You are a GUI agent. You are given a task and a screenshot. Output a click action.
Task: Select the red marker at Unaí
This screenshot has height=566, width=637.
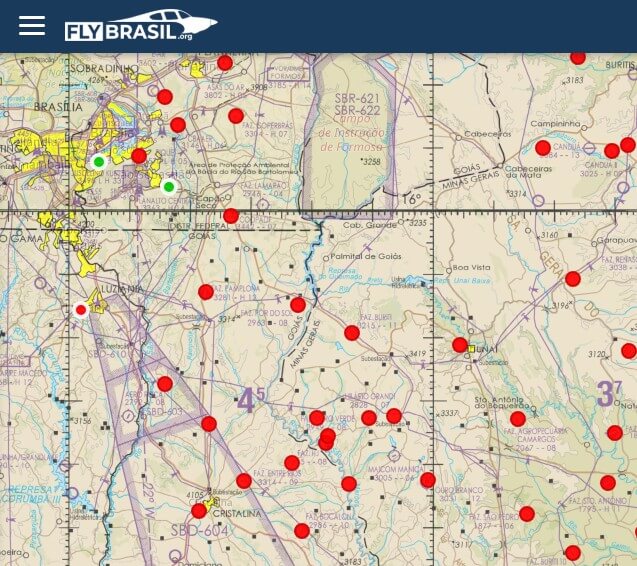[x=460, y=345]
